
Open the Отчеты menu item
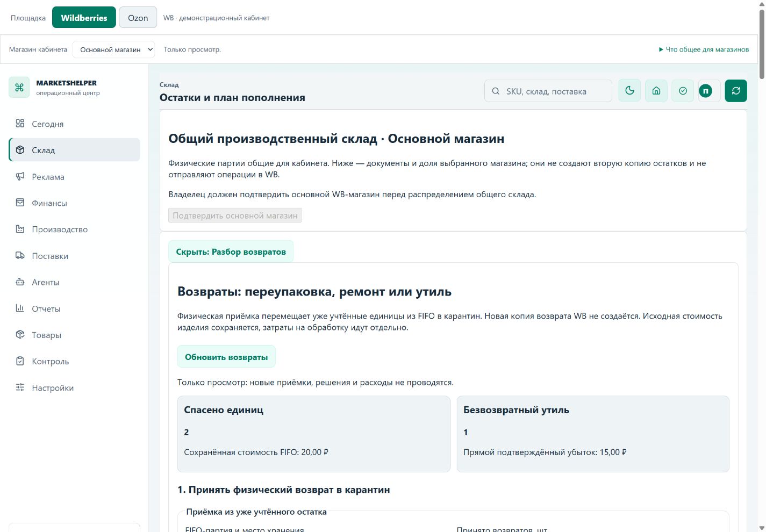click(74, 308)
